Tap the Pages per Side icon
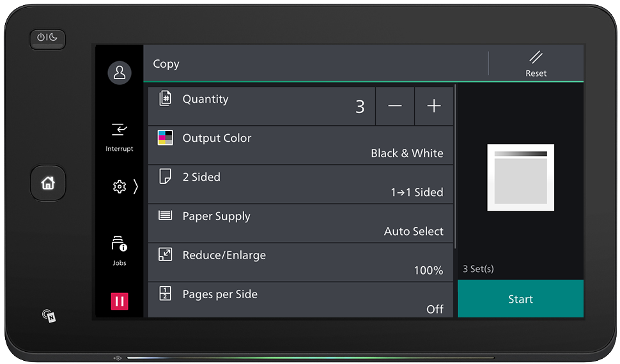Screen dimensions: 620x364 click(166, 293)
